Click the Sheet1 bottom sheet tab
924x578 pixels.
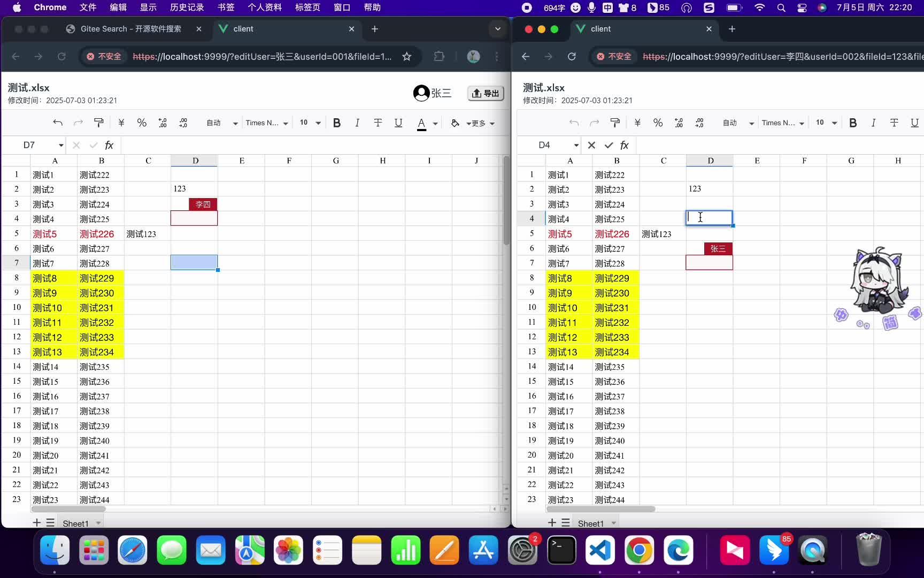pyautogui.click(x=76, y=523)
